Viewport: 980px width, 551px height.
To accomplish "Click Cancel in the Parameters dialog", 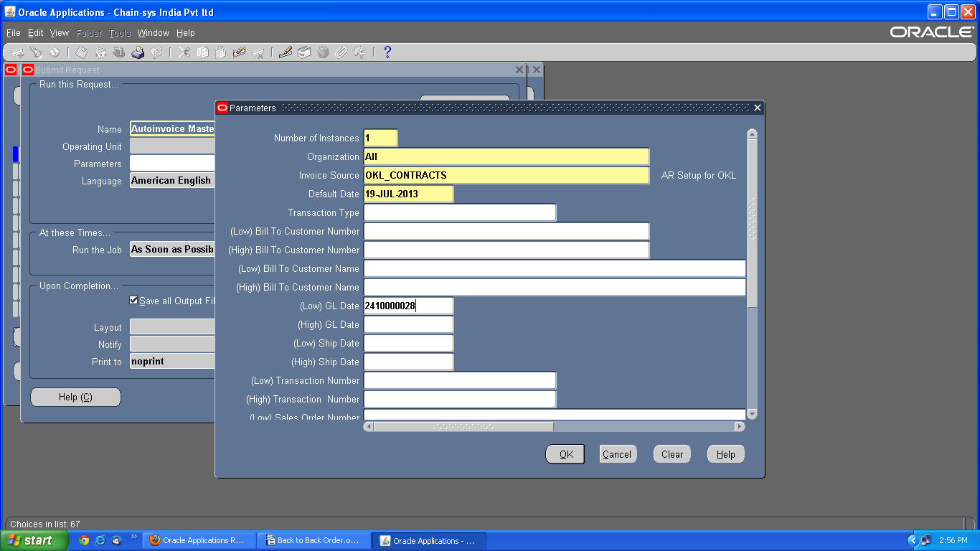I will [x=618, y=454].
